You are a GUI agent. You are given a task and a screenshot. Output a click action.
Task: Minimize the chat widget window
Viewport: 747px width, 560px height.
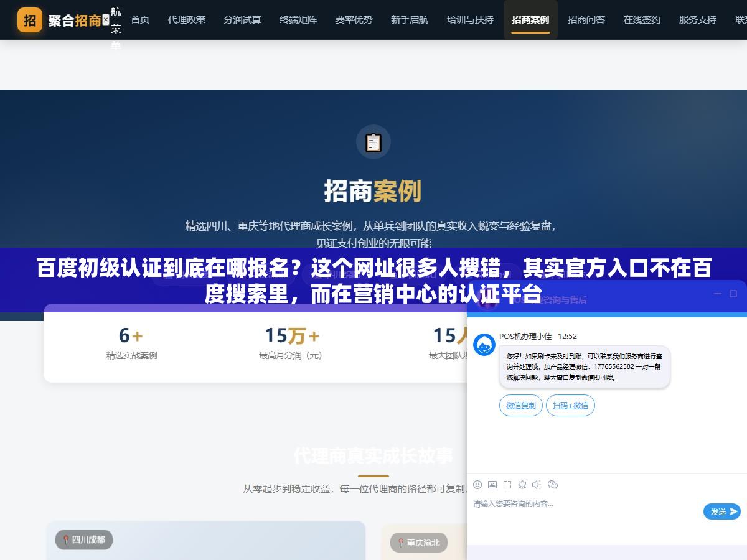pyautogui.click(x=717, y=294)
